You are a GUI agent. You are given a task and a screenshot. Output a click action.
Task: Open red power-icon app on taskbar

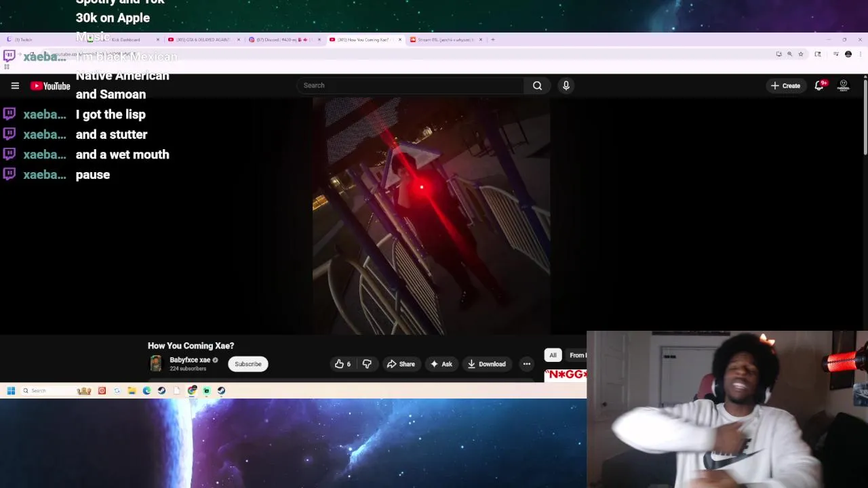tap(102, 390)
